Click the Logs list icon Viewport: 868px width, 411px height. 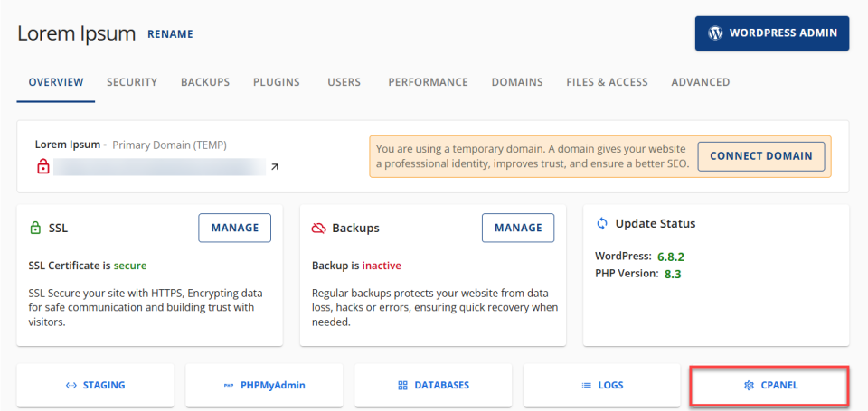pos(586,386)
